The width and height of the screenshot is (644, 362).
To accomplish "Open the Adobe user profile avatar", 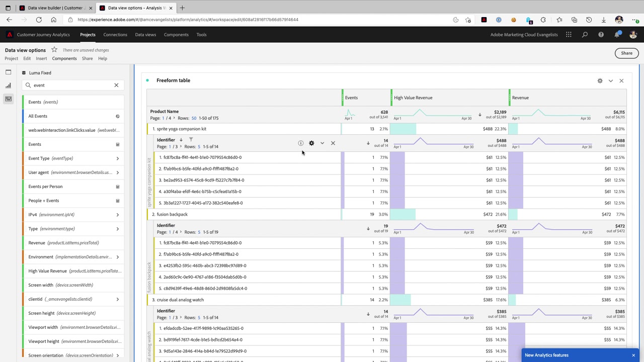I will click(x=633, y=35).
